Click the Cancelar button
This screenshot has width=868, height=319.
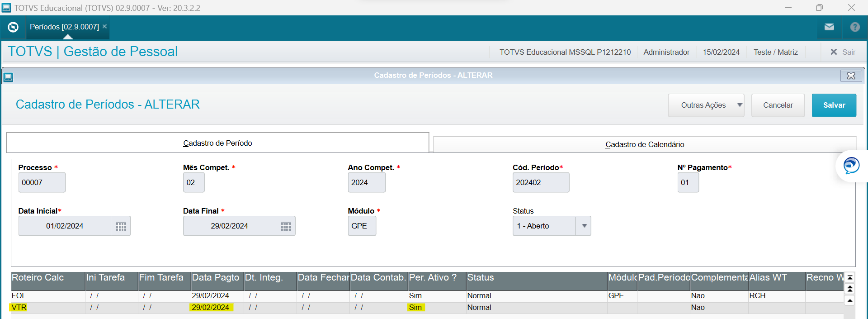point(778,105)
